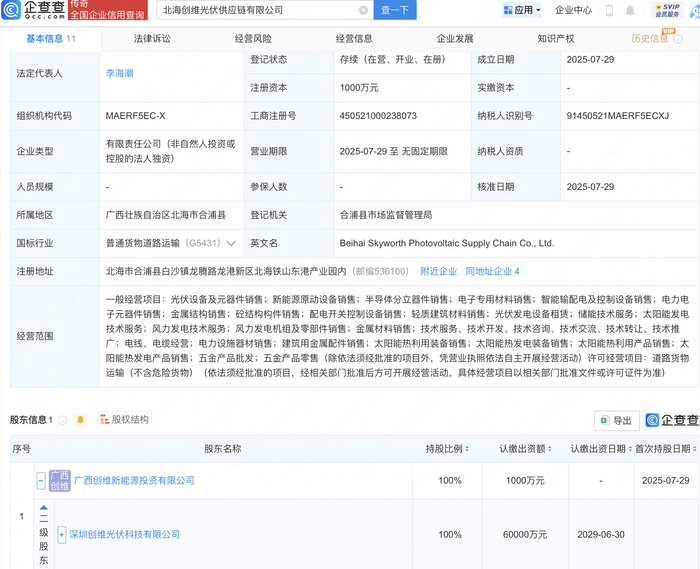This screenshot has width=700, height=569.
Task: Open the SVIP 会员服务 icon
Action: point(666,10)
